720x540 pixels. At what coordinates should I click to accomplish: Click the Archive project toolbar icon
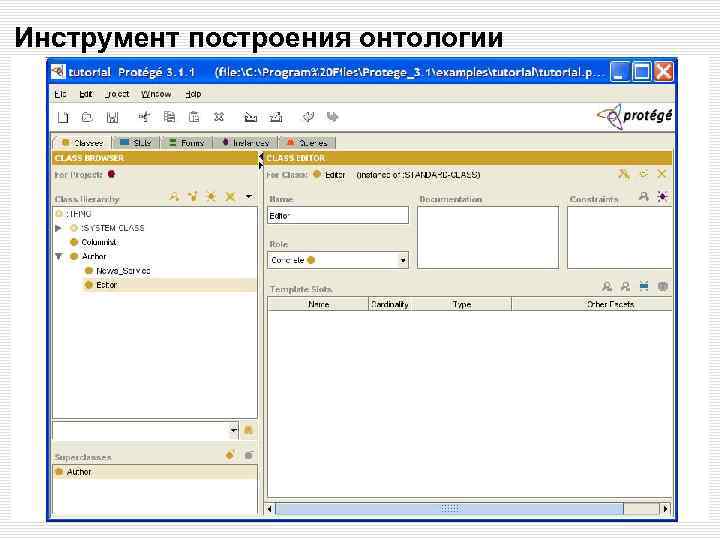click(250, 118)
